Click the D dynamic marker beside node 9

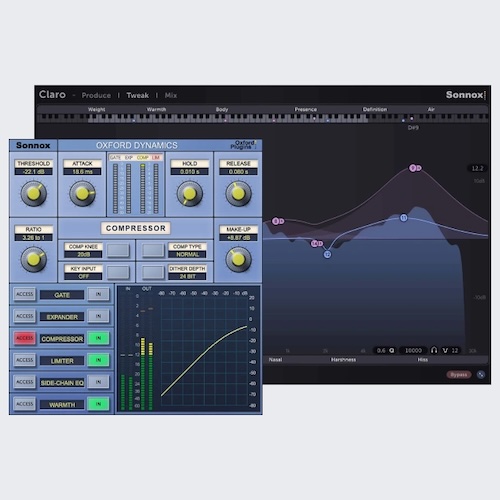click(419, 168)
